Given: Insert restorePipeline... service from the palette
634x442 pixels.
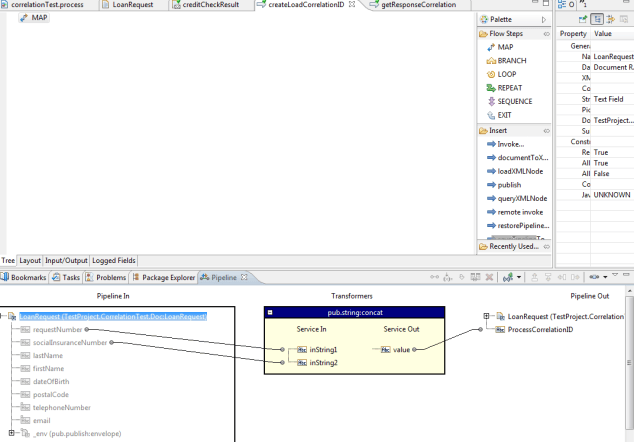Looking at the screenshot, I should [x=518, y=226].
